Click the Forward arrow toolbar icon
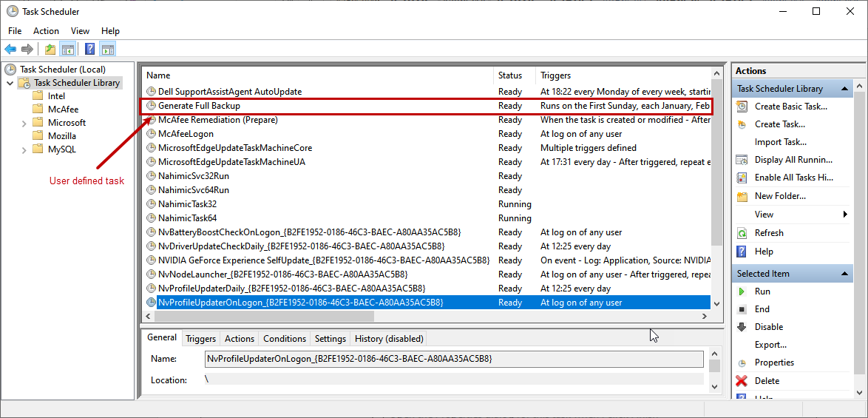The width and height of the screenshot is (868, 418). 27,50
